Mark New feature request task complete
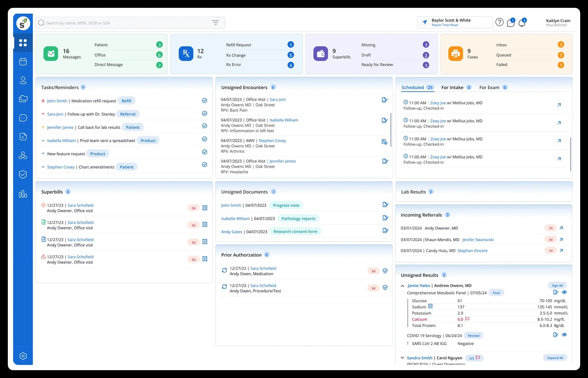The height and width of the screenshot is (378, 588). pos(204,152)
